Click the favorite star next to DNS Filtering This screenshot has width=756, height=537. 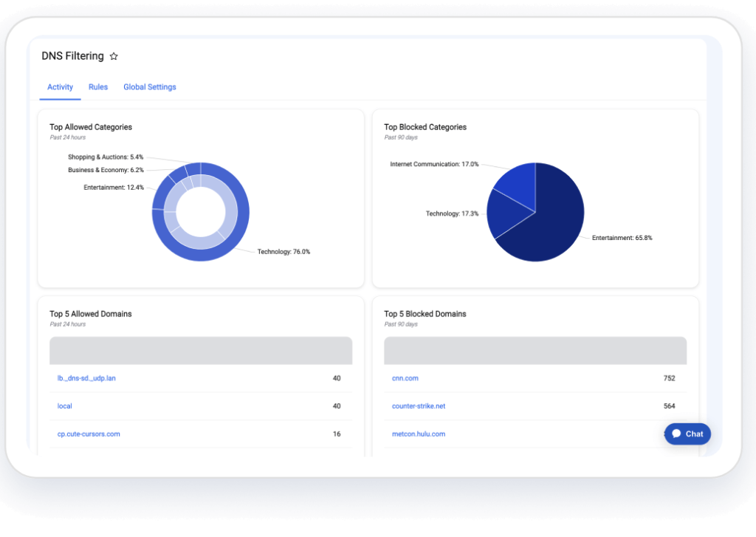(x=114, y=56)
